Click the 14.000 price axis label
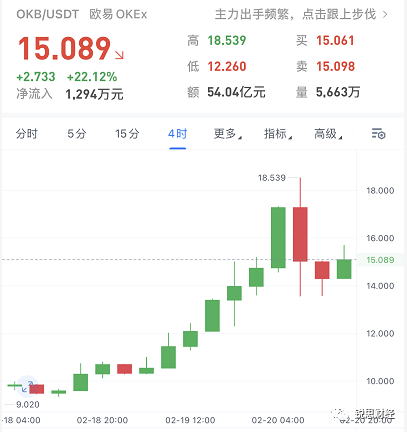Screen dimensions: 407x432 pos(380,286)
